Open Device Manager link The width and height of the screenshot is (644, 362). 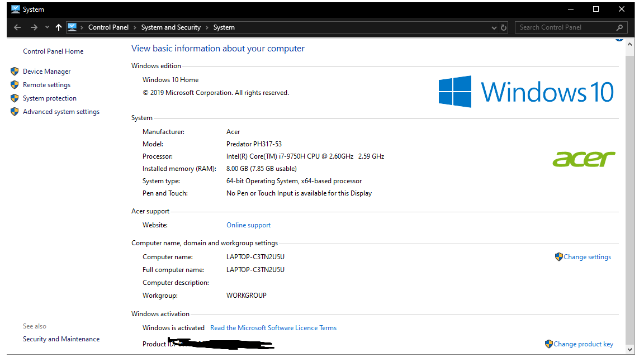click(x=46, y=72)
